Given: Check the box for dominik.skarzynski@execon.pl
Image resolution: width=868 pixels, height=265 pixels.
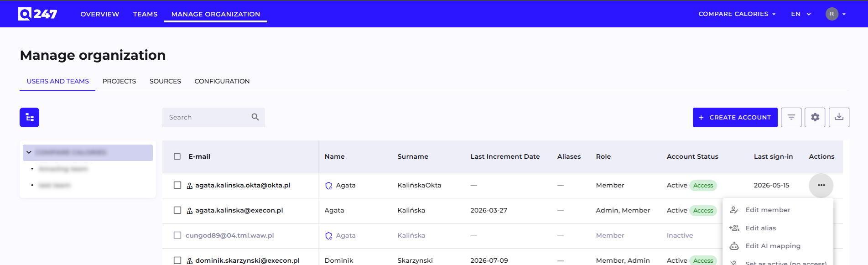Looking at the screenshot, I should pyautogui.click(x=177, y=260).
